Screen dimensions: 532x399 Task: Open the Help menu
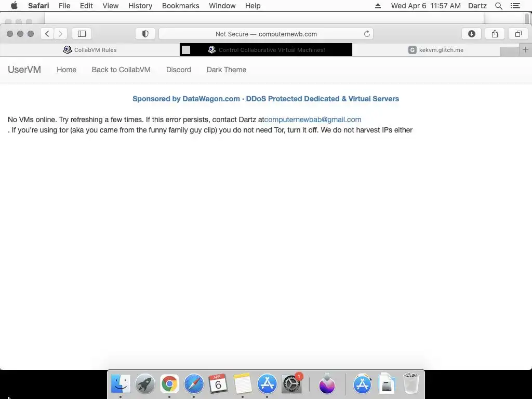(253, 6)
